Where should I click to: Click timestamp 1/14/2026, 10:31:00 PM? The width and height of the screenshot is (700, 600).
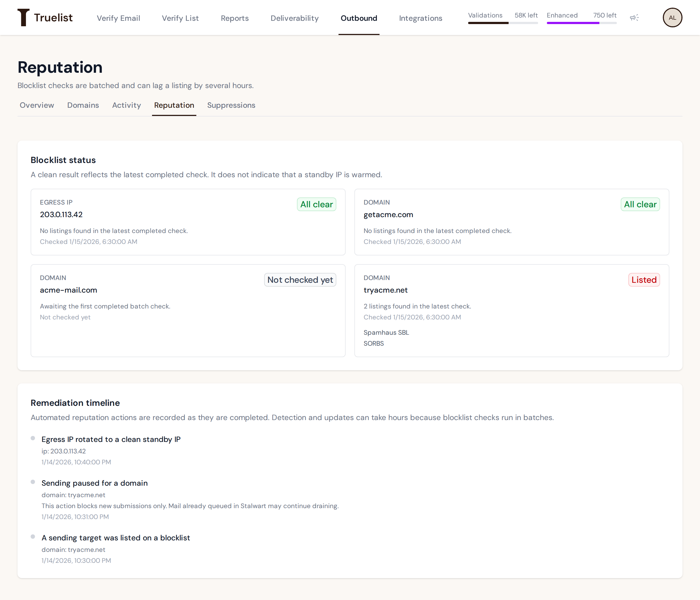pos(75,517)
